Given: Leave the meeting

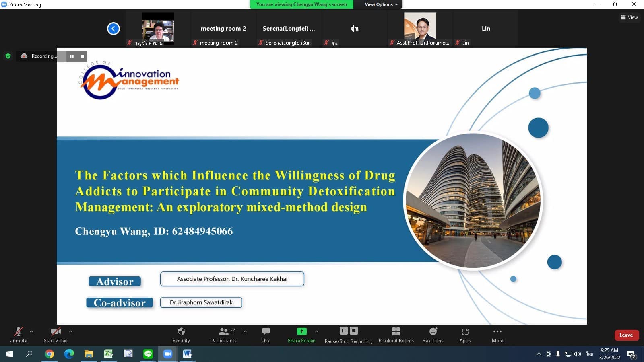Looking at the screenshot, I should pos(626,335).
